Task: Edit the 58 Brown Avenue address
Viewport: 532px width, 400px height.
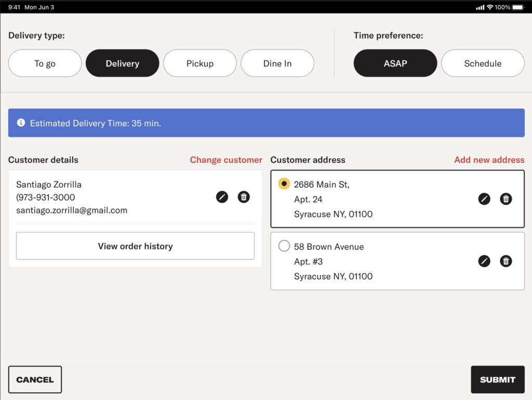Action: 484,261
